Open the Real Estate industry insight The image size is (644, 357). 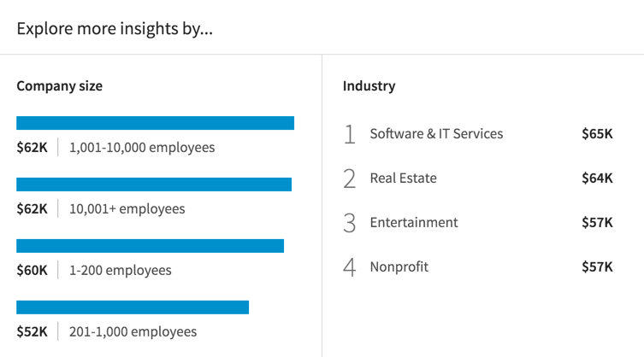(x=478, y=178)
